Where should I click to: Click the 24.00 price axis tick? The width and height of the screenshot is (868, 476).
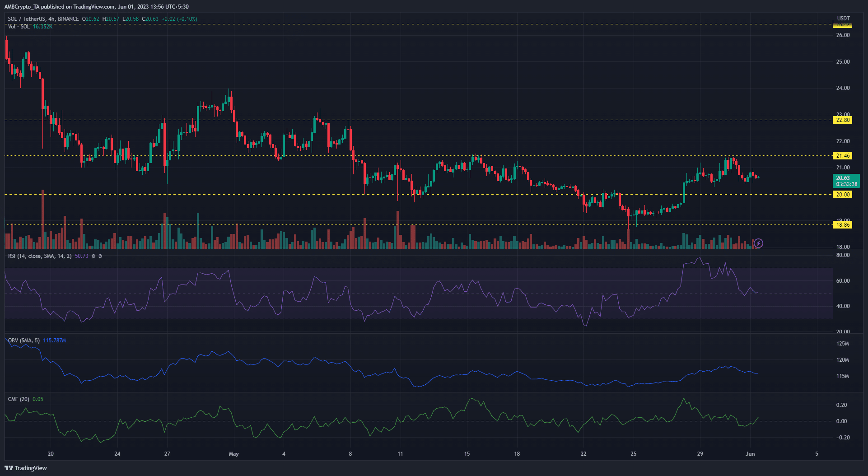[x=843, y=88]
